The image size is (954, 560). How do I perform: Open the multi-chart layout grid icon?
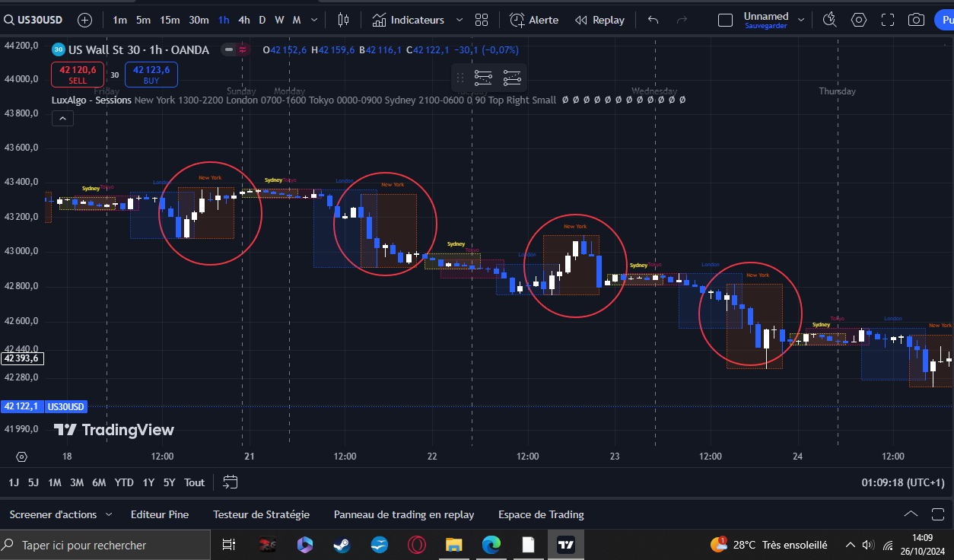[x=482, y=20]
